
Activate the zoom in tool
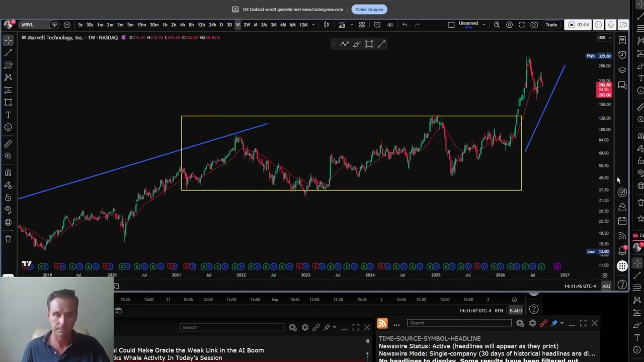(8, 156)
